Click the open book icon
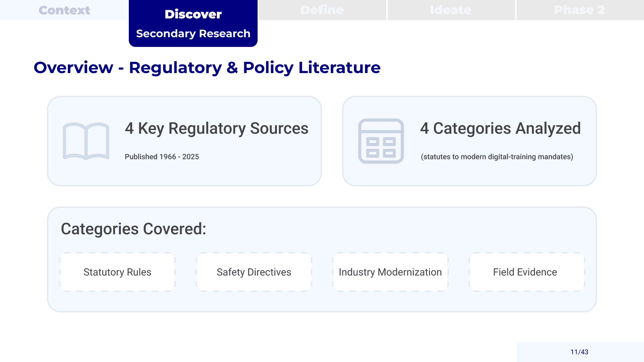Image resolution: width=644 pixels, height=362 pixels. pyautogui.click(x=86, y=141)
